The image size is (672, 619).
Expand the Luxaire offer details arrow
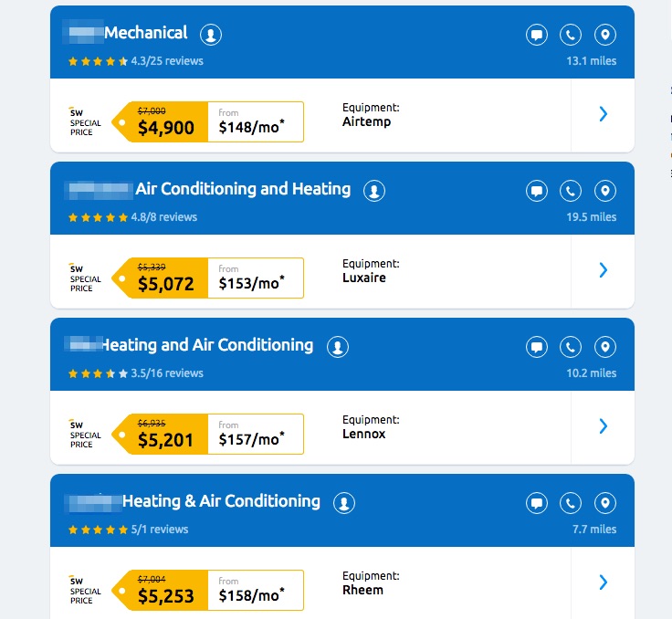coord(603,270)
